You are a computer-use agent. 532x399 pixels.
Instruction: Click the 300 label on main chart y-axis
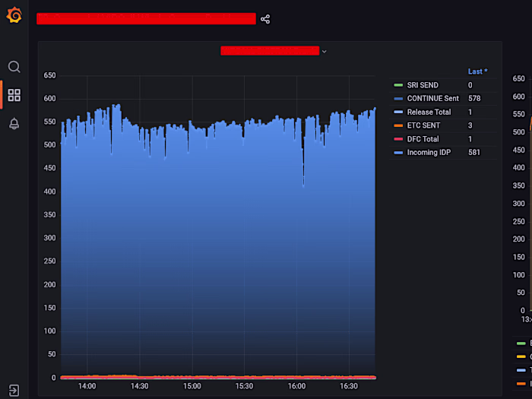pyautogui.click(x=49, y=238)
